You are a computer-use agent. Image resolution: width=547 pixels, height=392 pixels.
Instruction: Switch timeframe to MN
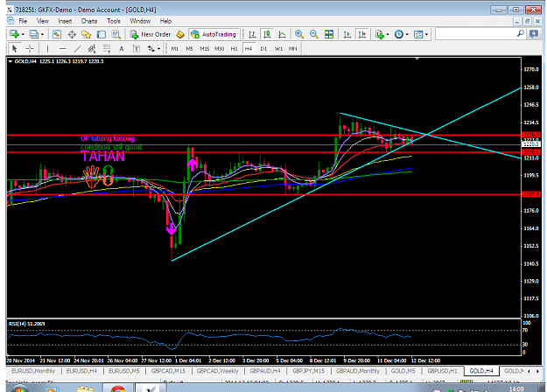(x=292, y=48)
